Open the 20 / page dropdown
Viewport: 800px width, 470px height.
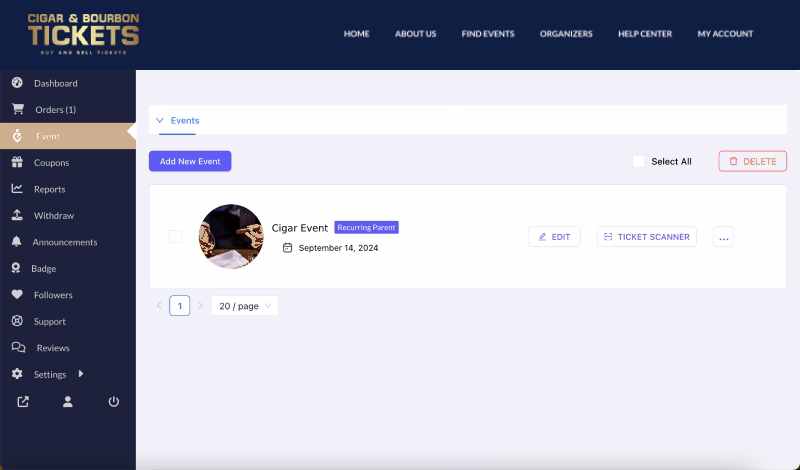click(244, 306)
